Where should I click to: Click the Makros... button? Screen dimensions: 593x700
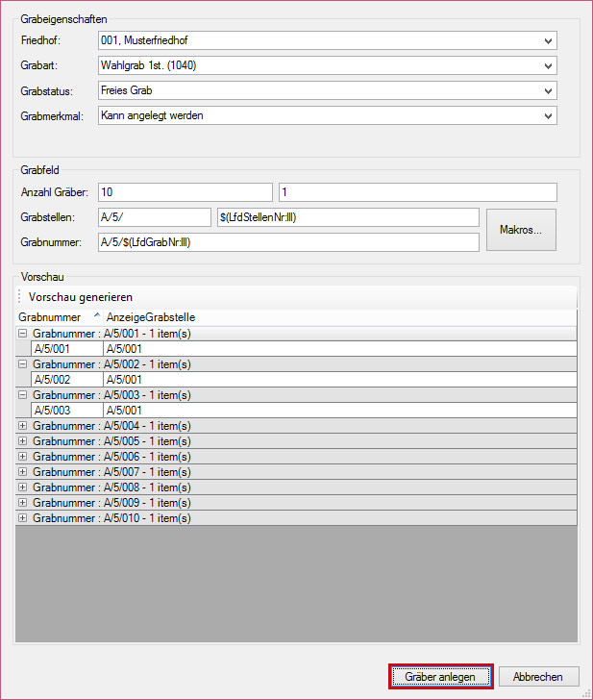click(x=521, y=230)
